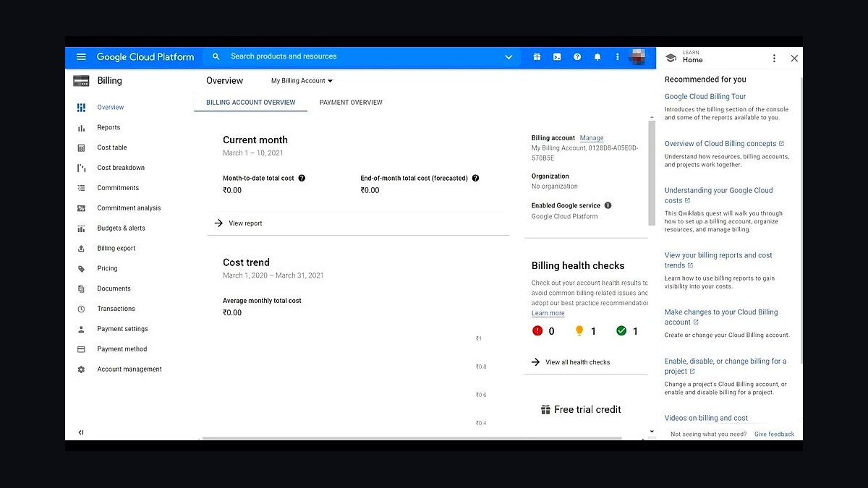Expand the search bar dropdown arrow

coord(509,56)
